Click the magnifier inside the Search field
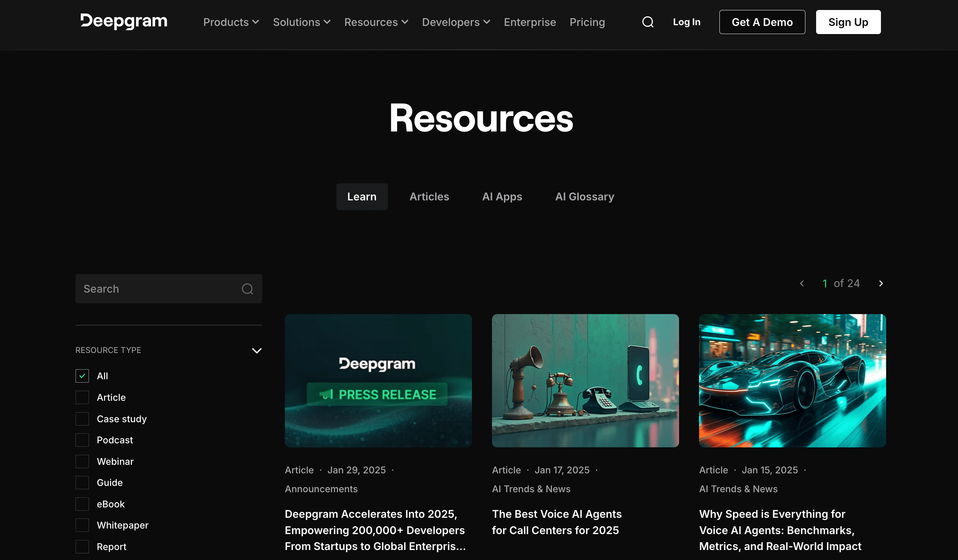958x560 pixels. 247,289
